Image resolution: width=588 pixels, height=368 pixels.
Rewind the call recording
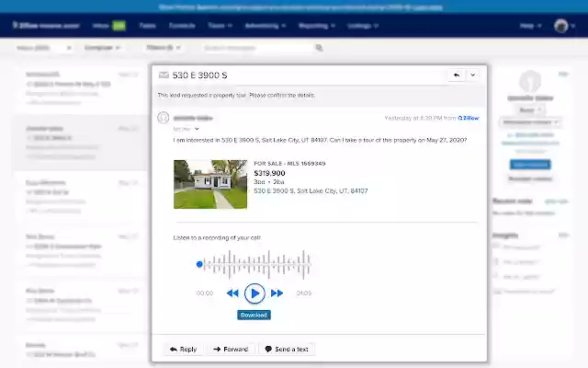[232, 293]
